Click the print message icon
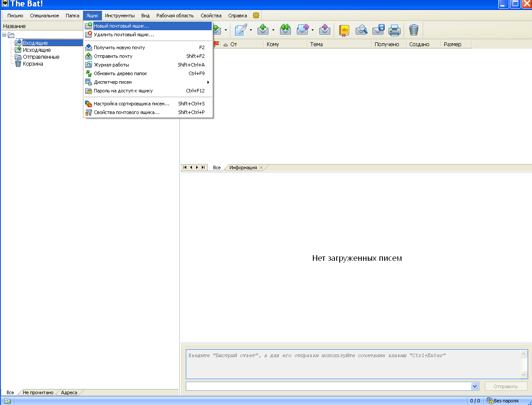Screen dimensions: 532x405 (x=395, y=30)
